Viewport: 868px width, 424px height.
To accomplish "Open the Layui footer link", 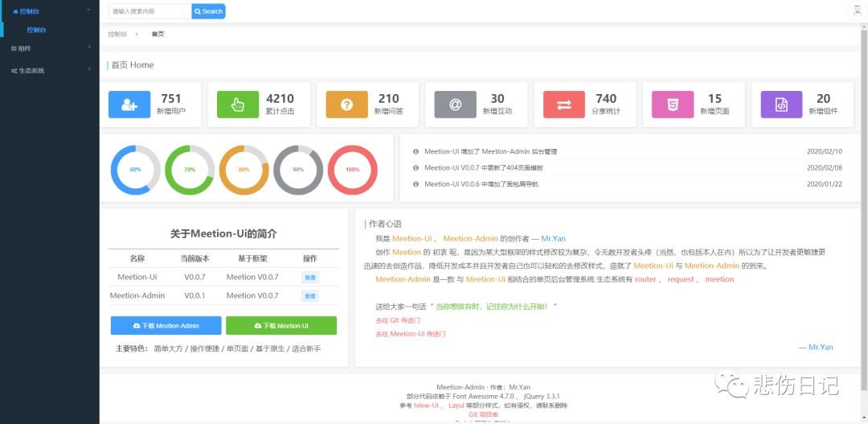I will pyautogui.click(x=457, y=405).
